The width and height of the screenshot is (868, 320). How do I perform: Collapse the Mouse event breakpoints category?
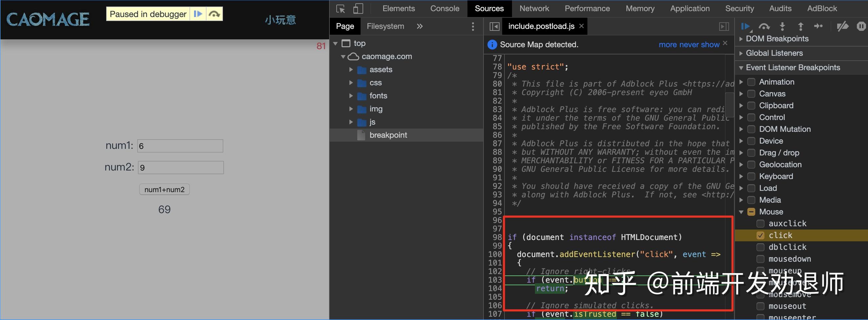(x=741, y=211)
